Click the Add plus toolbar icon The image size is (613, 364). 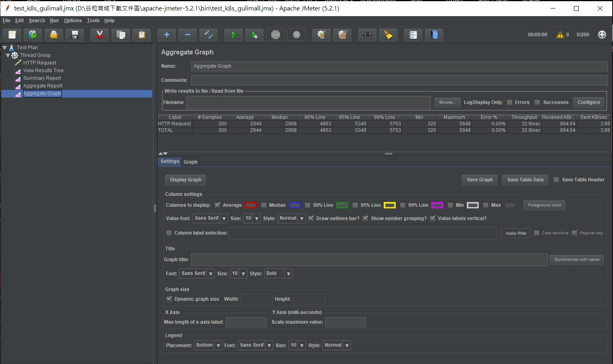click(x=166, y=35)
